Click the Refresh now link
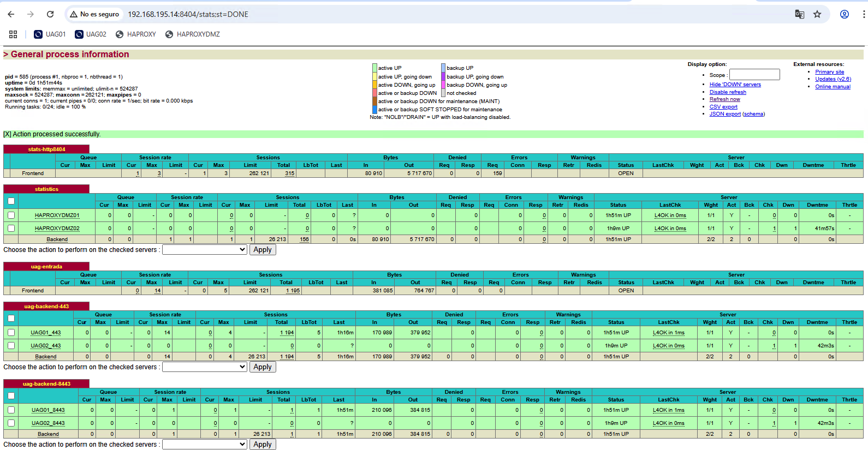 coord(724,99)
